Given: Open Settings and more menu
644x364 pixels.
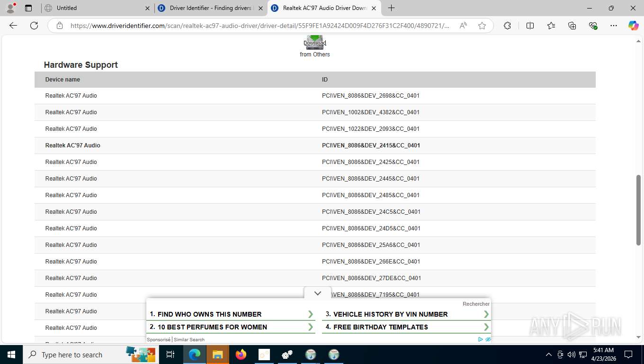Looking at the screenshot, I should point(614,26).
